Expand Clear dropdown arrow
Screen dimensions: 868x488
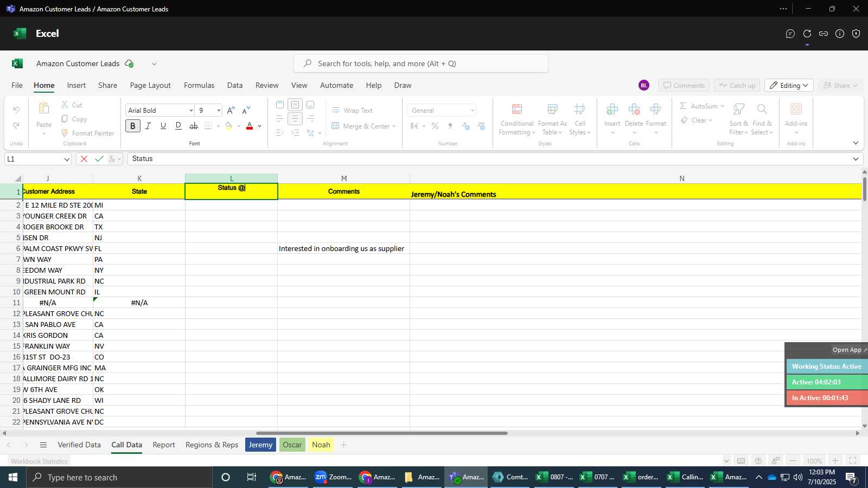pyautogui.click(x=710, y=120)
